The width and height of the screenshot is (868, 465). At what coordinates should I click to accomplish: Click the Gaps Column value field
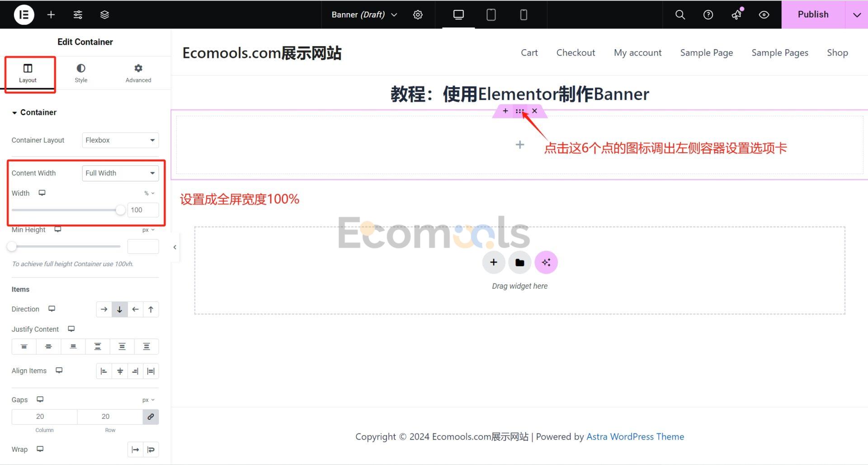[x=44, y=417]
